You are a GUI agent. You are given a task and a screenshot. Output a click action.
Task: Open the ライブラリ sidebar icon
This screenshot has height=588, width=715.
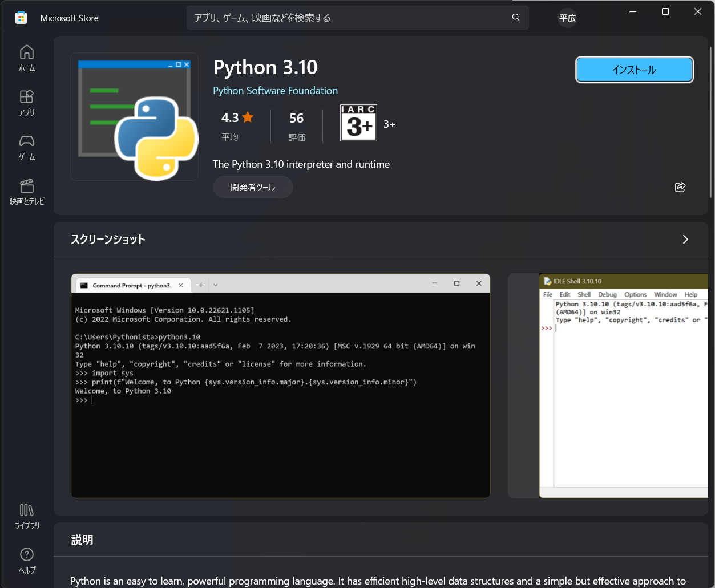(26, 515)
